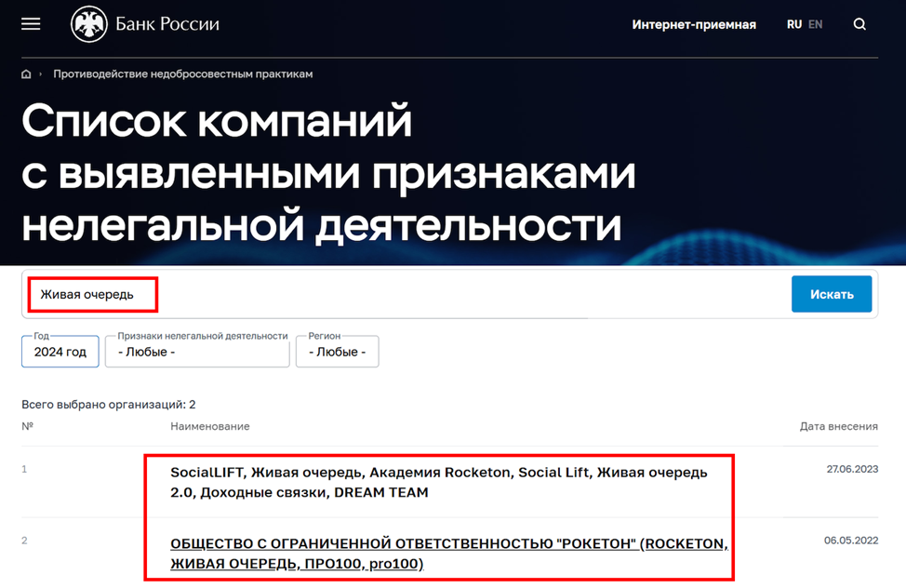Open Признаки нелегальной деятельности dropdown
The image size is (906, 588).
[197, 351]
